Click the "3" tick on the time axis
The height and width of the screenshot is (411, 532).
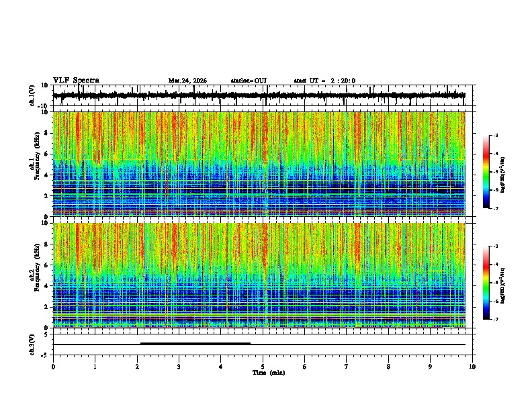(179, 367)
